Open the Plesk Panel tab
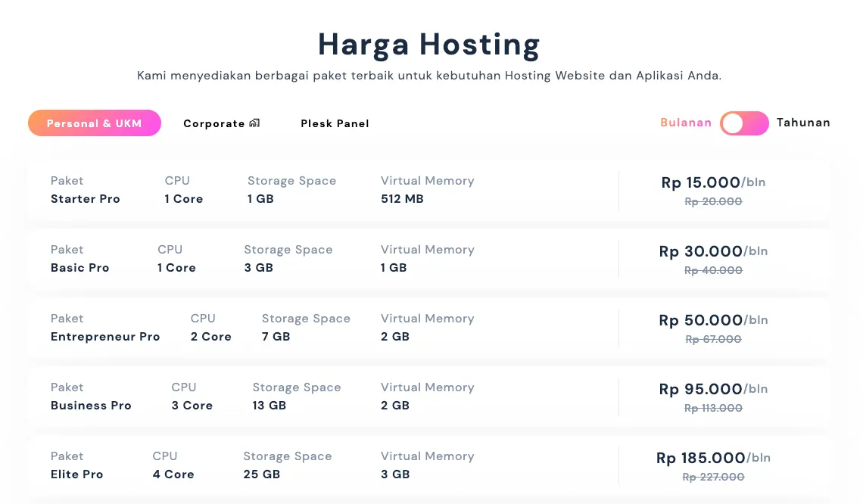The width and height of the screenshot is (863, 504). pyautogui.click(x=335, y=123)
